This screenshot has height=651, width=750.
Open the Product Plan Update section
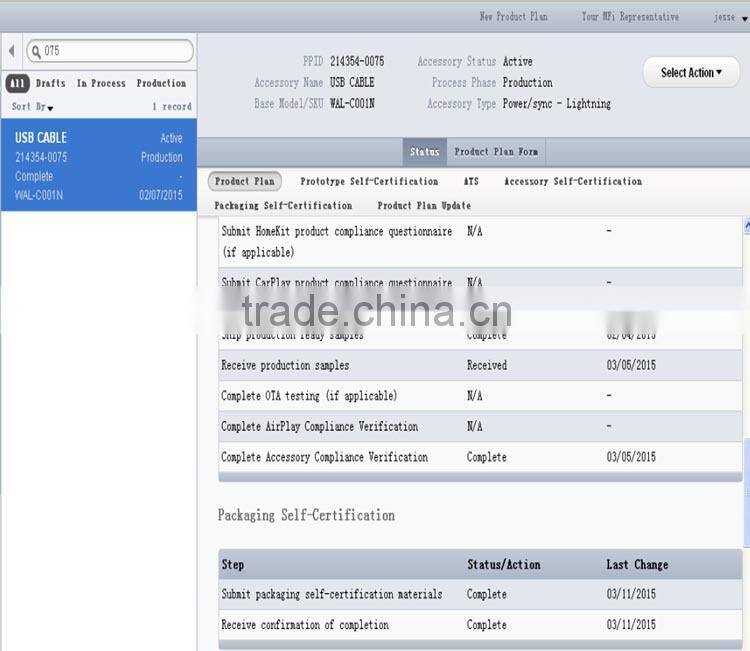pyautogui.click(x=424, y=206)
